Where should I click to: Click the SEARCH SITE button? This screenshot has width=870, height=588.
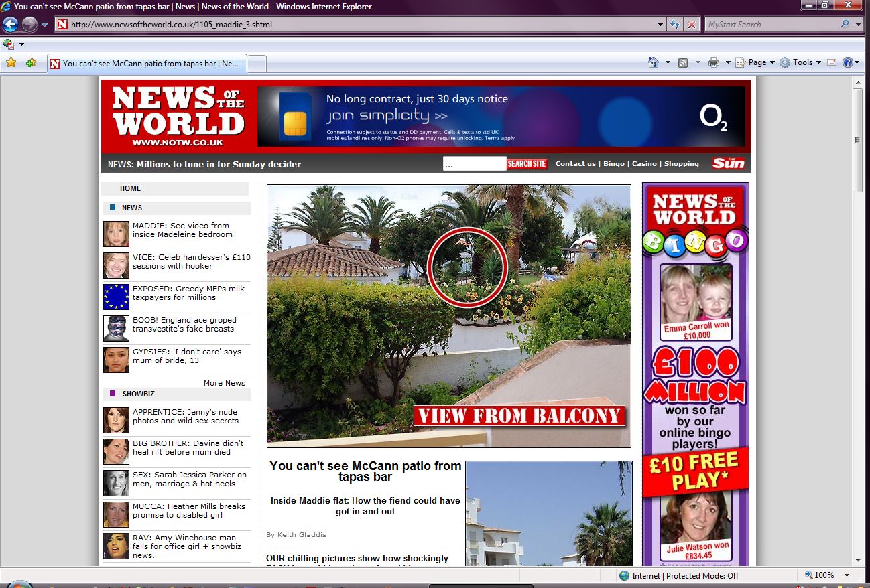(x=527, y=164)
